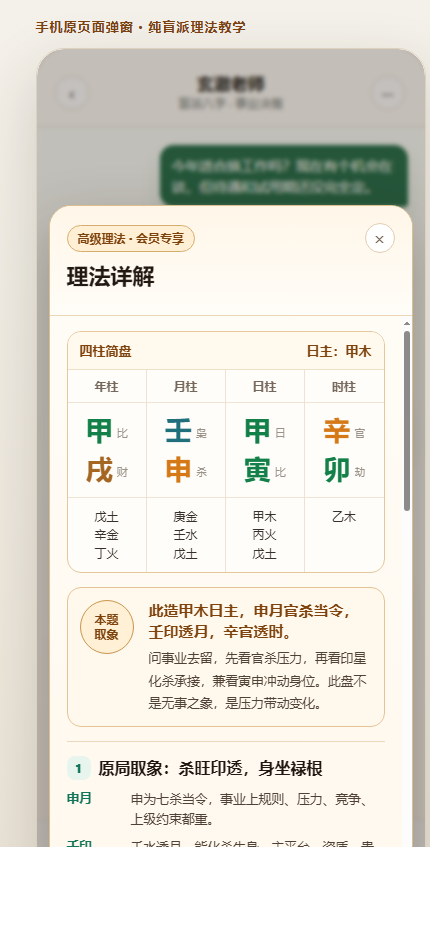Click the year branch 戌 character
Screen dimensions: 430x940
pyautogui.click(x=100, y=471)
